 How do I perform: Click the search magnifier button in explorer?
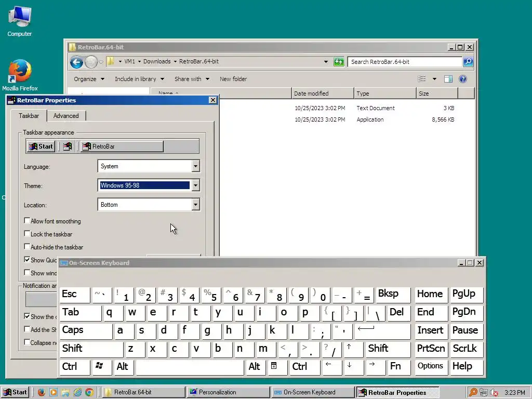coord(468,62)
